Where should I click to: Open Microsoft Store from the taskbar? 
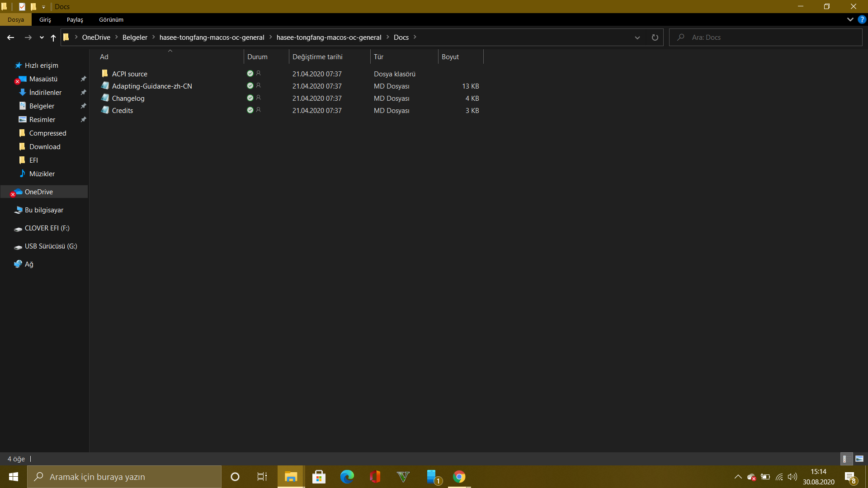coord(319,477)
